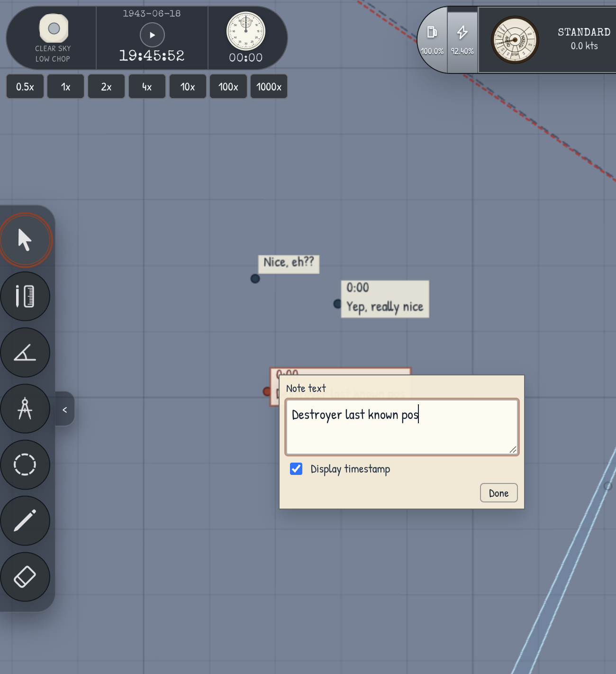616x674 pixels.
Task: Click Done to save the note
Action: [498, 493]
